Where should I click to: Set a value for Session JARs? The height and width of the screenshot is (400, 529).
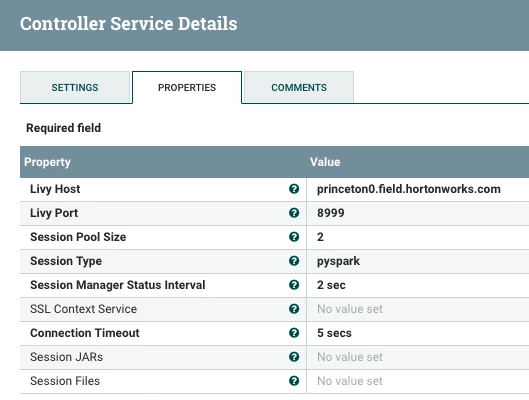tap(350, 357)
